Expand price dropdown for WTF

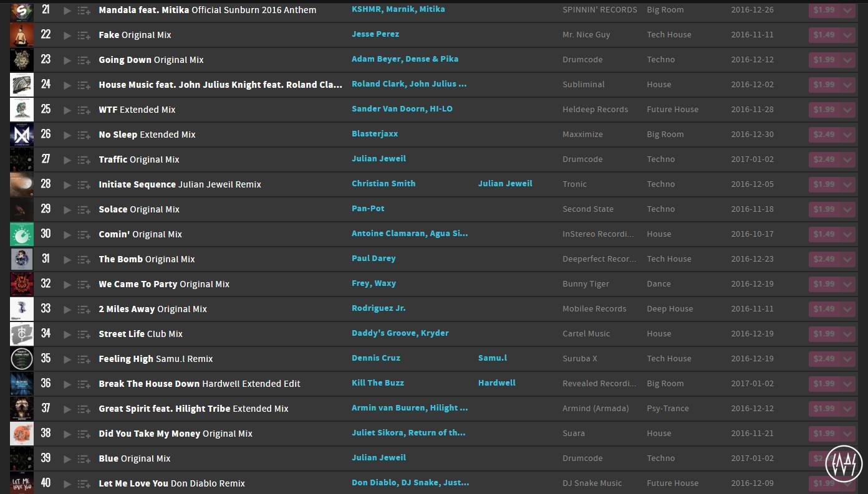[x=847, y=110]
